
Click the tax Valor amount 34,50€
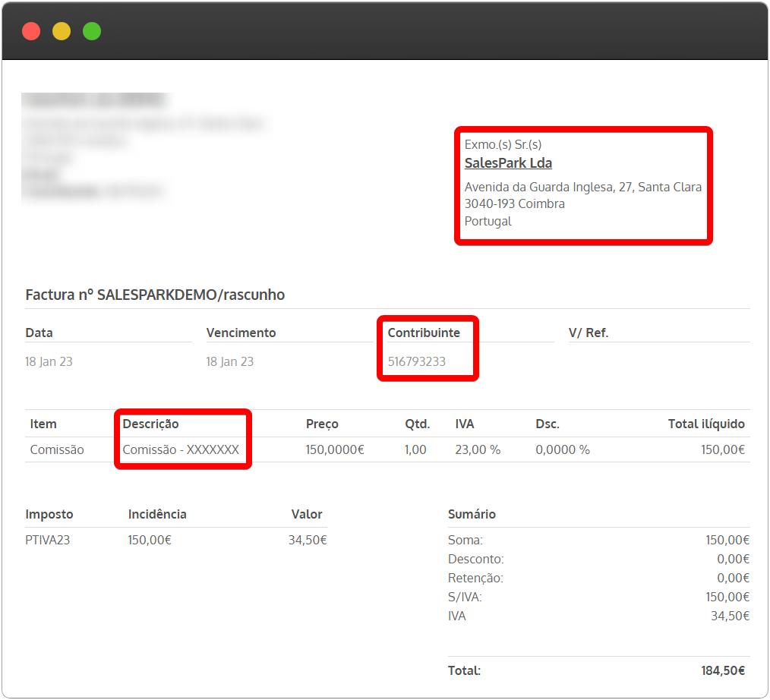click(x=308, y=540)
